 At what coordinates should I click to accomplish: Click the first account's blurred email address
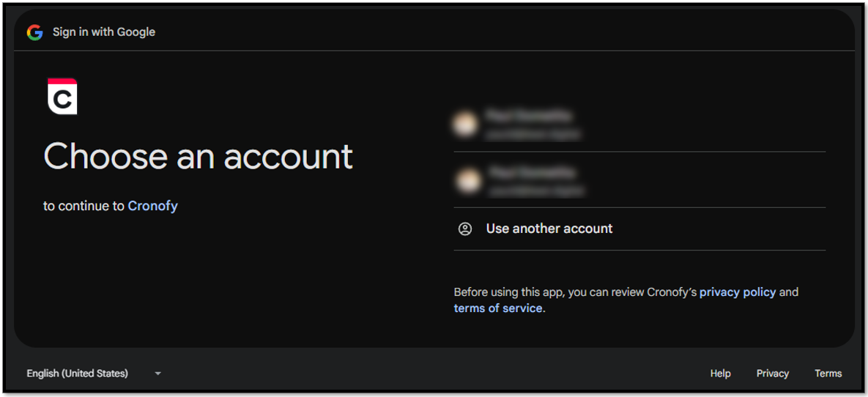pos(533,134)
